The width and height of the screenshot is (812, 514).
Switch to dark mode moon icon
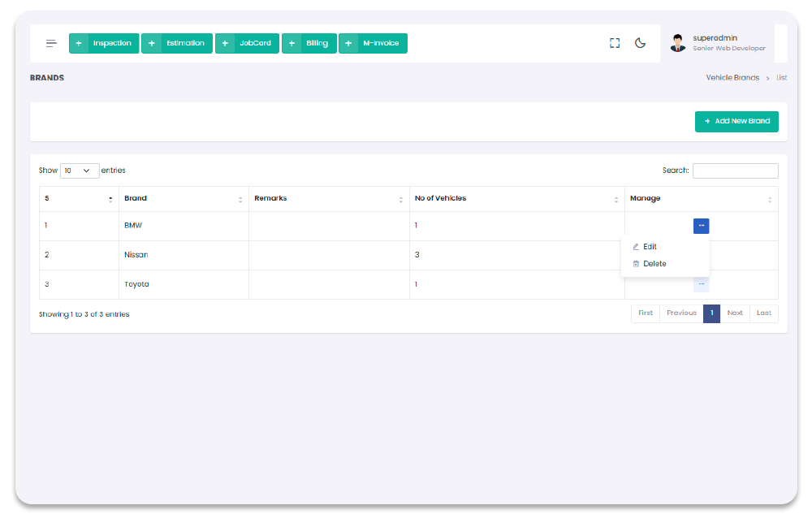pos(640,44)
